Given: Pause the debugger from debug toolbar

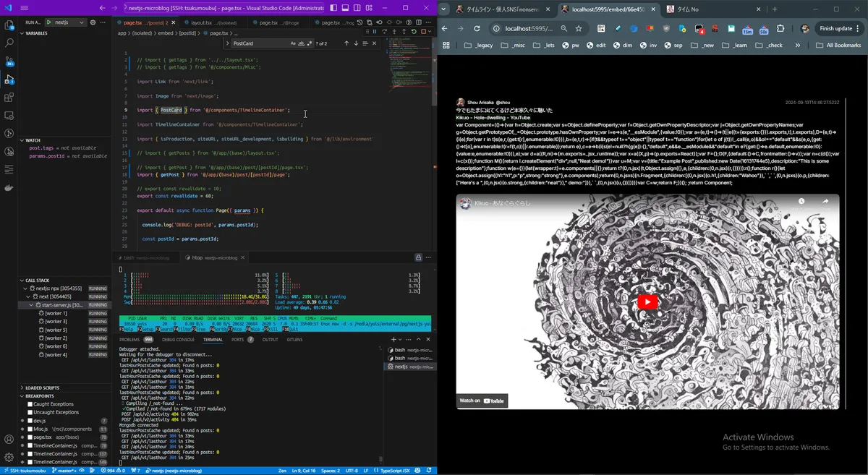Looking at the screenshot, I should point(375,33).
